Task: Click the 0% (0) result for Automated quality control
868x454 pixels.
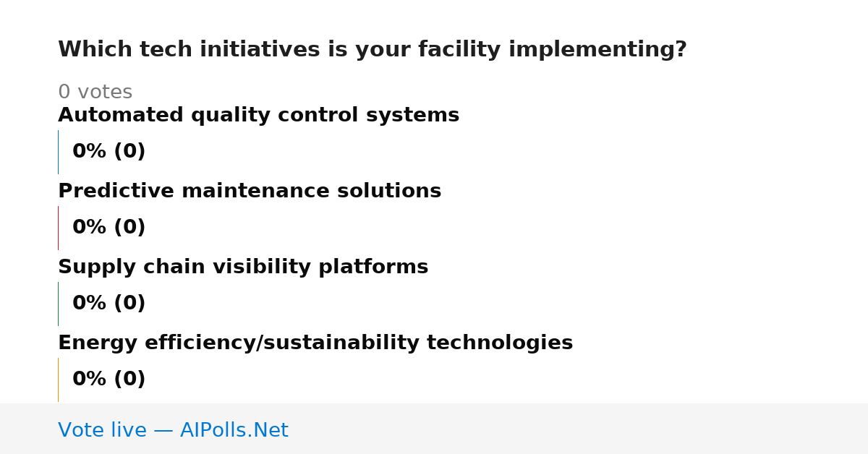Action: (x=109, y=152)
